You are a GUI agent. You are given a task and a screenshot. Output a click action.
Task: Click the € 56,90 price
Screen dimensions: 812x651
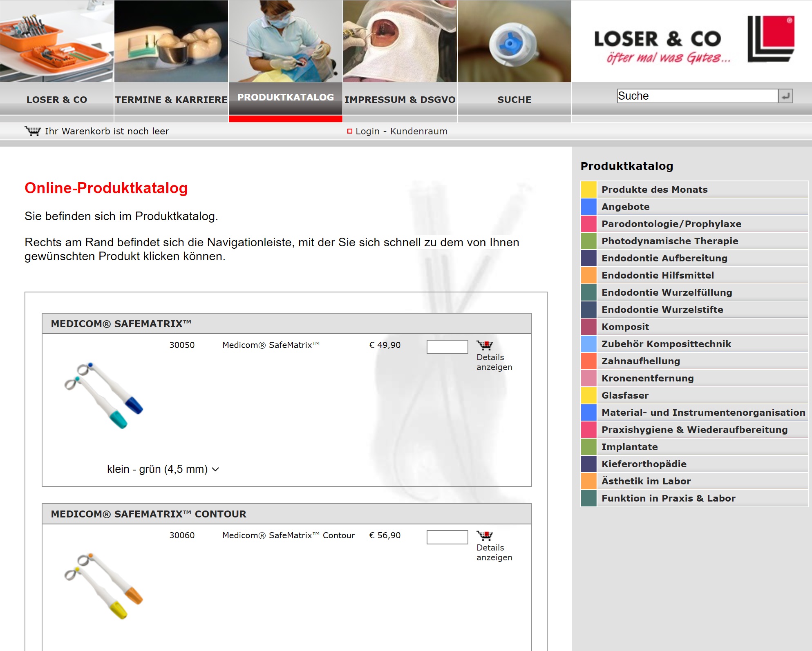[x=385, y=535]
